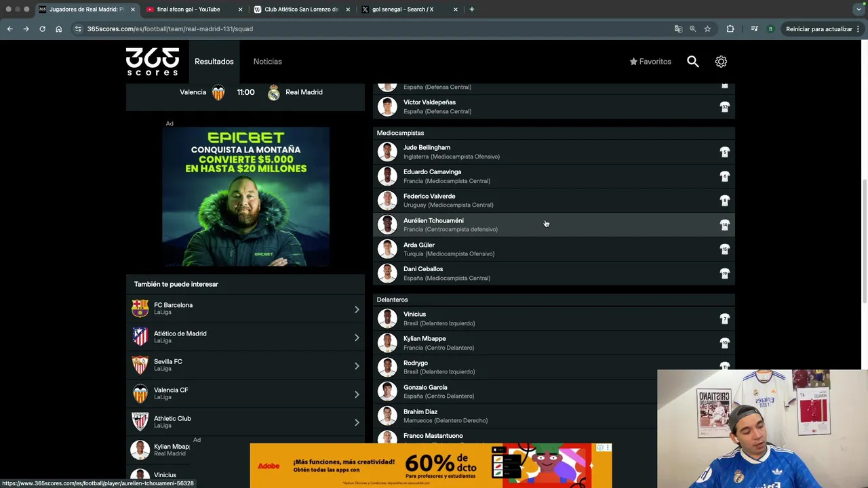Image resolution: width=868 pixels, height=488 pixels.
Task: Open the media controls icon
Action: coord(754,29)
